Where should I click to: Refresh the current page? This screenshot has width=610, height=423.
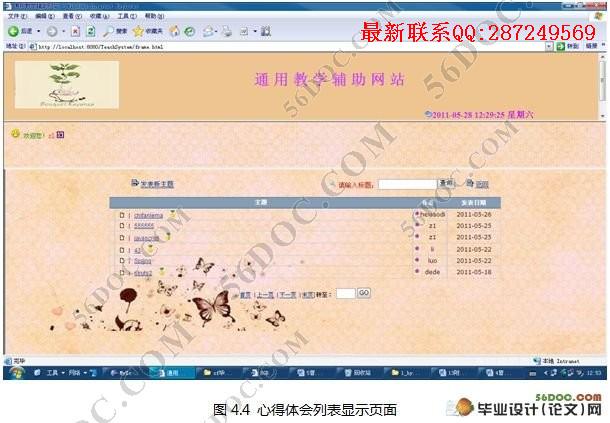click(91, 32)
